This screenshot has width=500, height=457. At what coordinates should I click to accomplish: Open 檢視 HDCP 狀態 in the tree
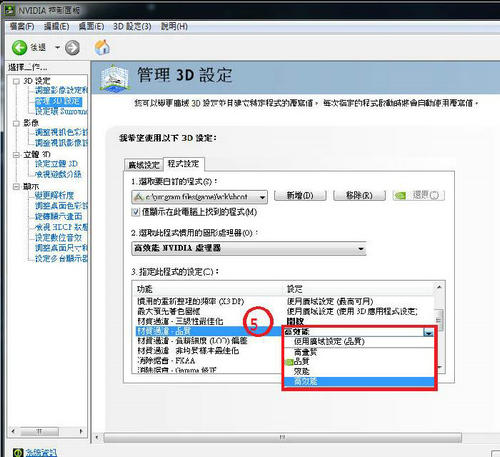(x=61, y=227)
